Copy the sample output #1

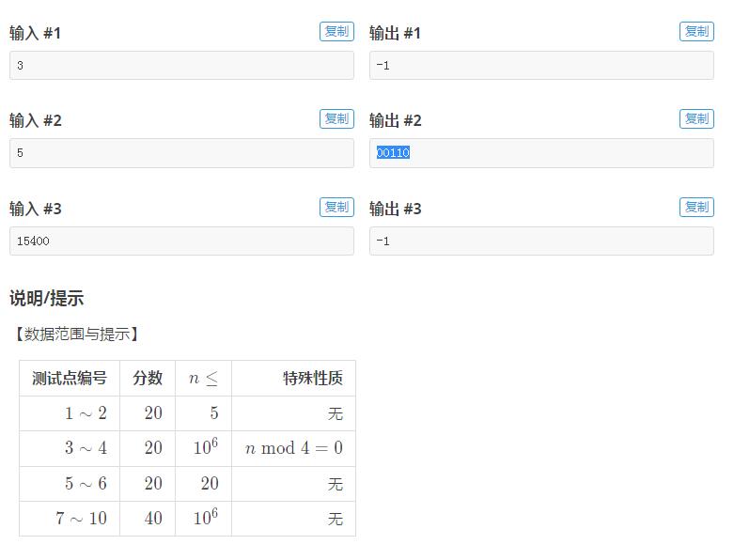point(696,31)
